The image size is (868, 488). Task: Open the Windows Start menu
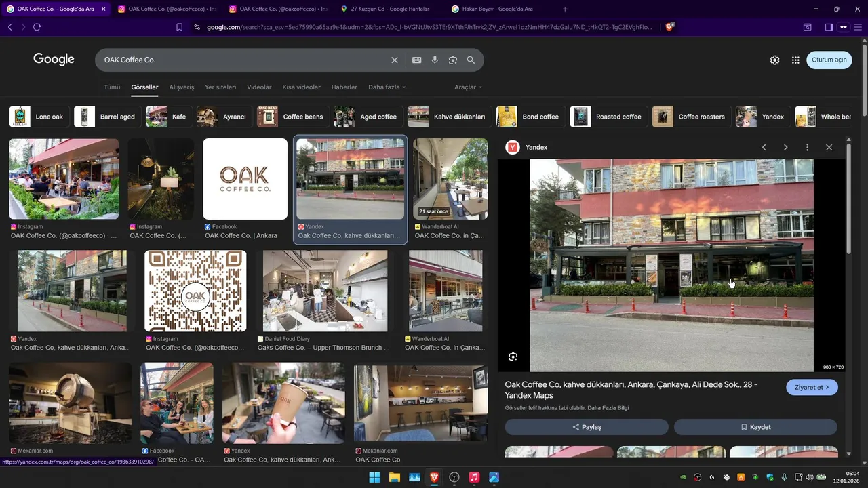(374, 477)
